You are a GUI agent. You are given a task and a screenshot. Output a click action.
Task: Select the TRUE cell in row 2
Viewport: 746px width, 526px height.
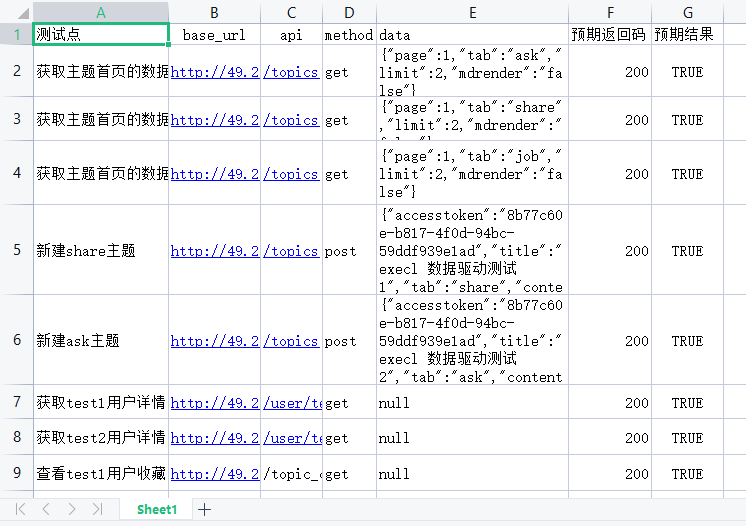[688, 71]
